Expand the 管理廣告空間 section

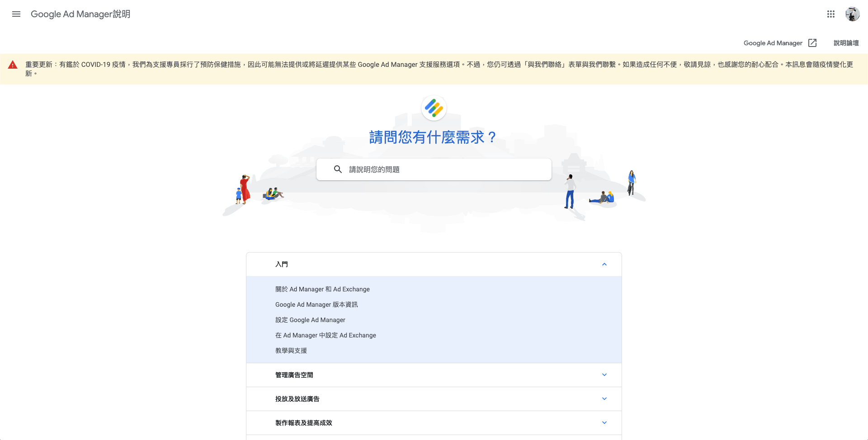(x=434, y=375)
